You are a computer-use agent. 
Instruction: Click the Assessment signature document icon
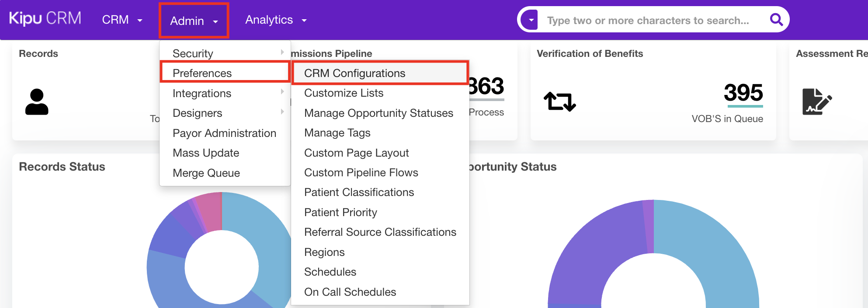(816, 101)
